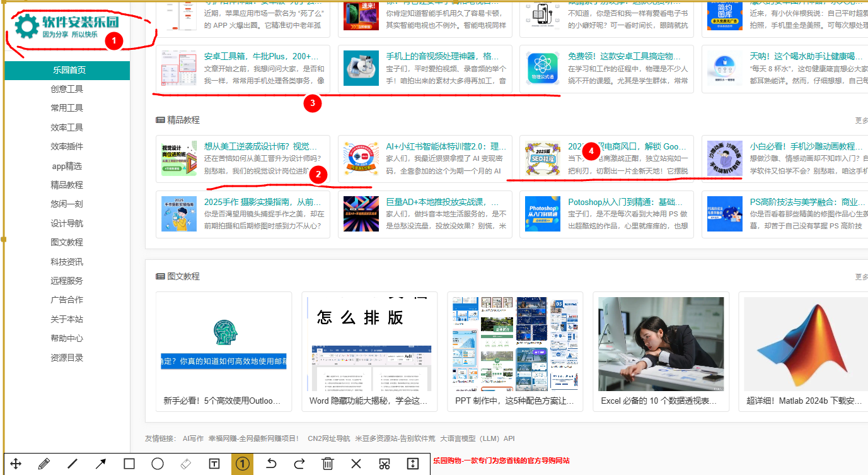Redo the annotation step
The image size is (868, 475).
pyautogui.click(x=299, y=464)
